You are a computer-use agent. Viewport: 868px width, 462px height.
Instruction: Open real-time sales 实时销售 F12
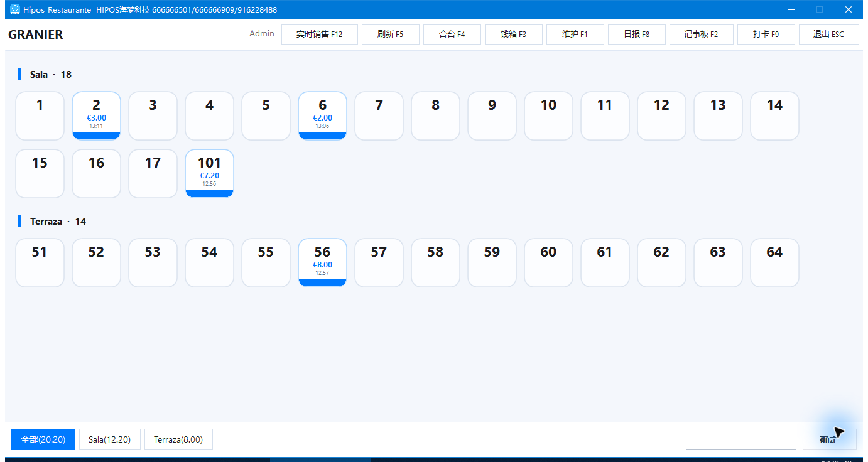(320, 35)
